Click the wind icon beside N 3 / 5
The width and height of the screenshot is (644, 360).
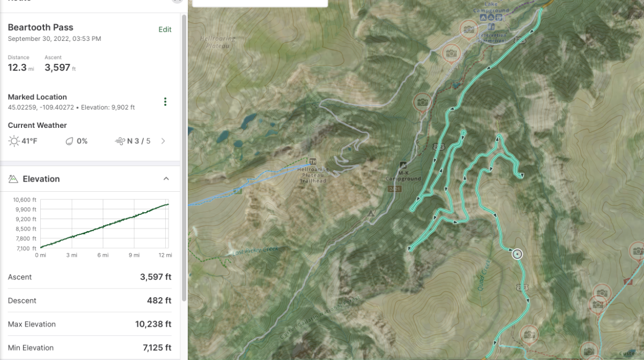pos(120,141)
